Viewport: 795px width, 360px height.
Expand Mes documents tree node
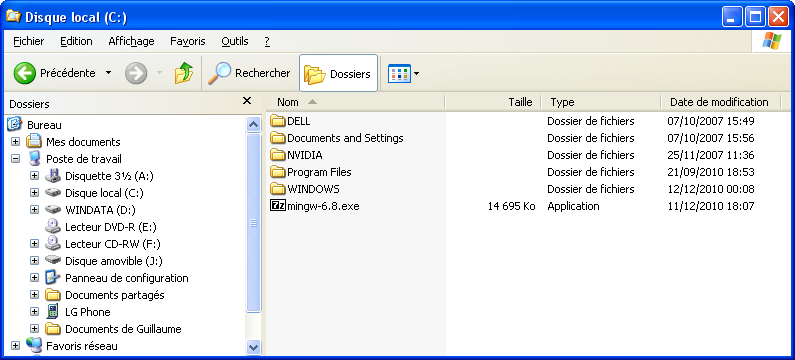pyautogui.click(x=15, y=141)
